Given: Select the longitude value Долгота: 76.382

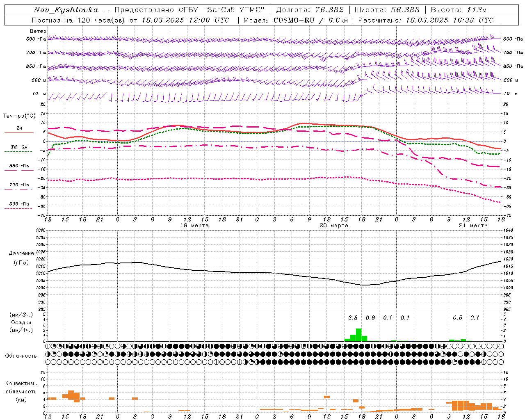Looking at the screenshot, I should click(x=310, y=10).
